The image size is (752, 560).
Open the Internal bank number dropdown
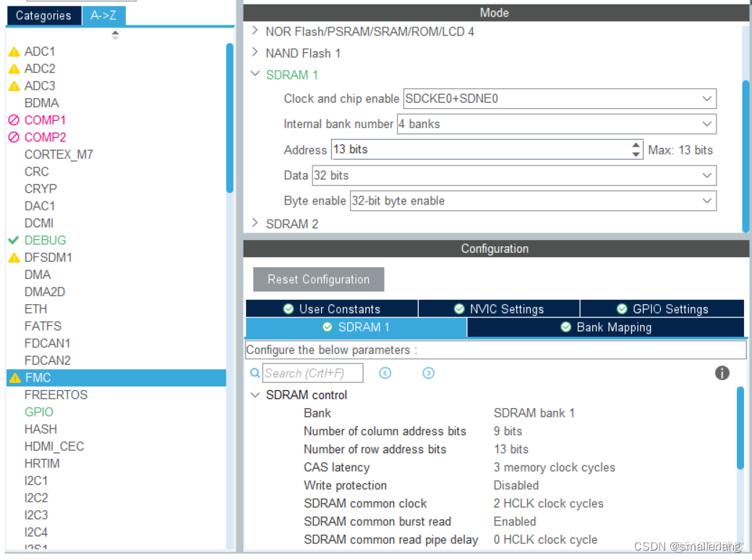click(x=707, y=124)
